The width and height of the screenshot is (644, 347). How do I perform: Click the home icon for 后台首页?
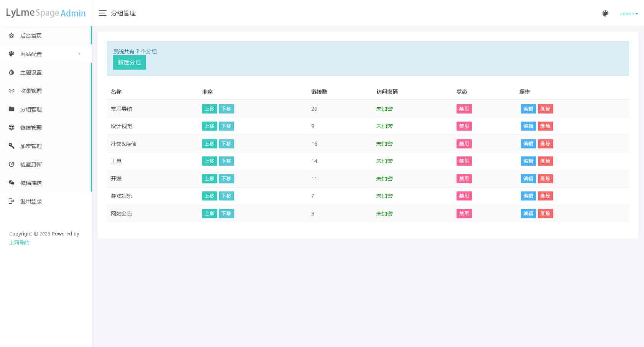11,35
